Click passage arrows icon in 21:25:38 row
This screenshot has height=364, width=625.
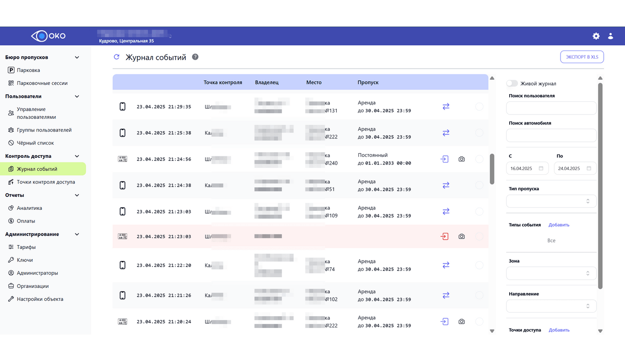pyautogui.click(x=446, y=133)
